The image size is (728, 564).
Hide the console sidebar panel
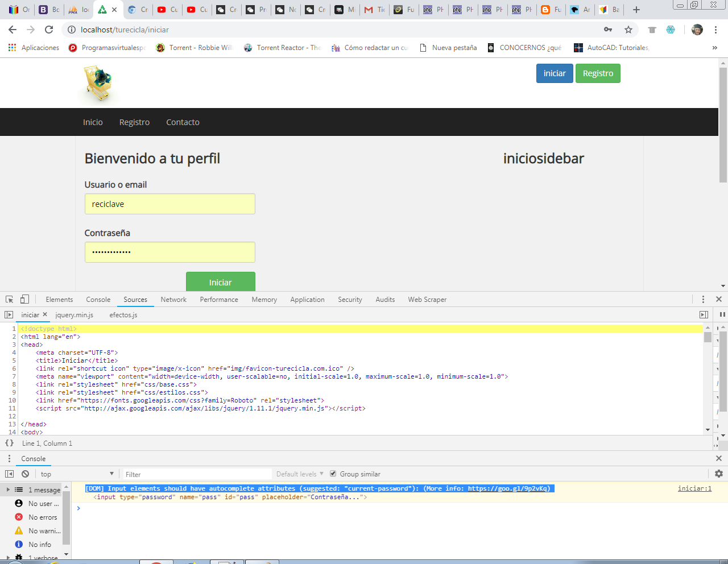(9, 474)
